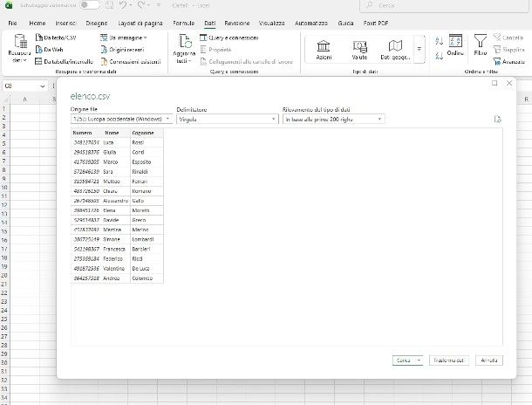
Task: Click the Cognome column header in preview
Action: (x=147, y=133)
